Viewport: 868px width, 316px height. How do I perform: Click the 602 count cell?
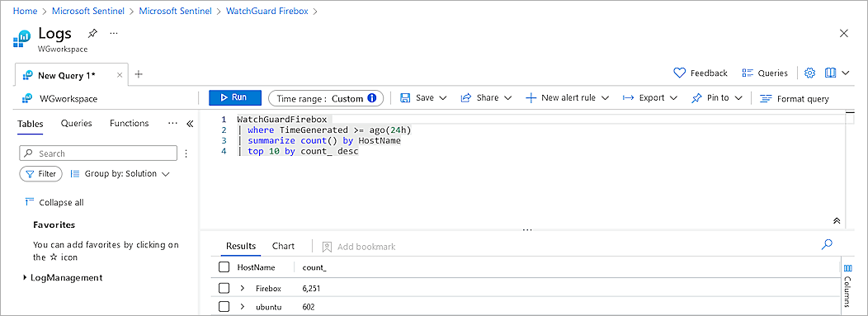pos(309,307)
